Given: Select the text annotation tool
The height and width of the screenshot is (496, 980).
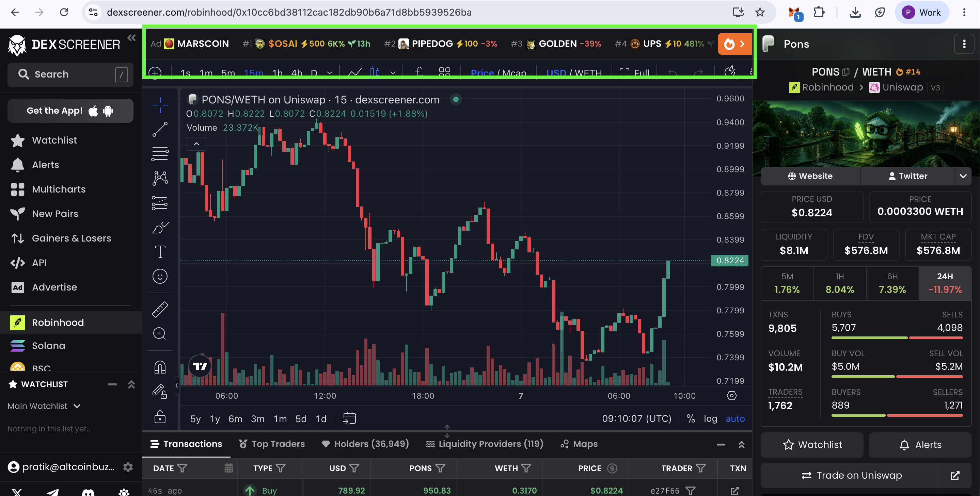Looking at the screenshot, I should pos(160,252).
